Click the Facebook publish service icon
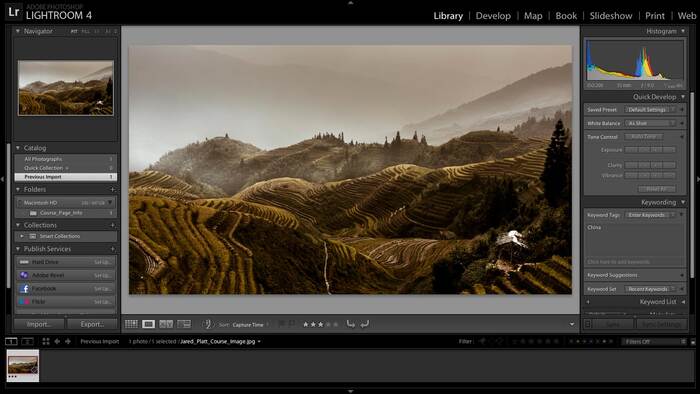This screenshot has width=700, height=394. [x=25, y=289]
